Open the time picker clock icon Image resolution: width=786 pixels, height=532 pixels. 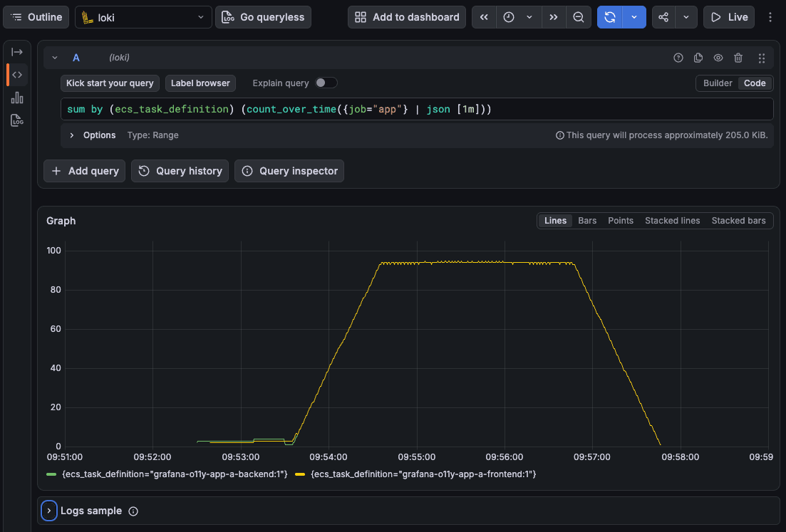(x=509, y=17)
